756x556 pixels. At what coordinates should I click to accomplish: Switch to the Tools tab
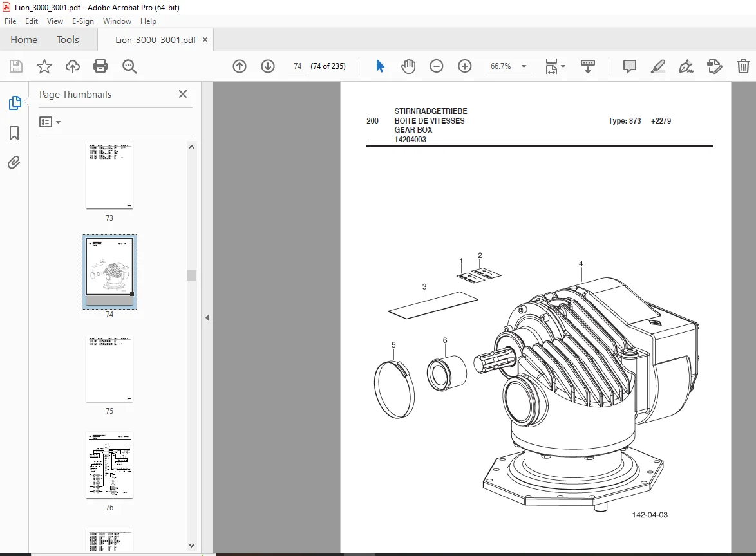(x=68, y=39)
